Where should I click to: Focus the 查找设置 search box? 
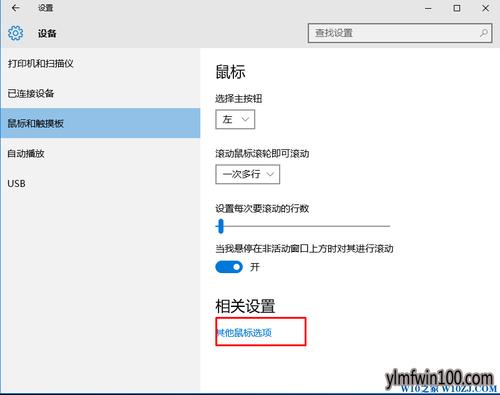[x=400, y=33]
